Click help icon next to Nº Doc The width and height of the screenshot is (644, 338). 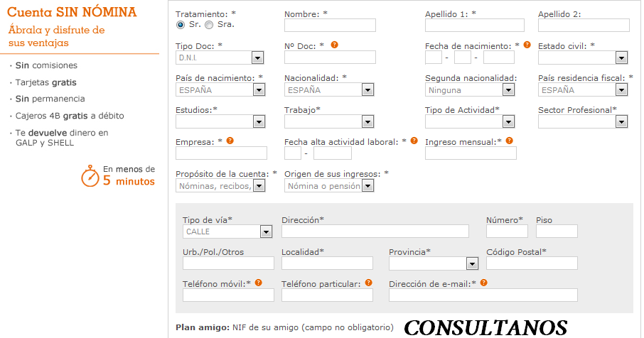click(334, 45)
